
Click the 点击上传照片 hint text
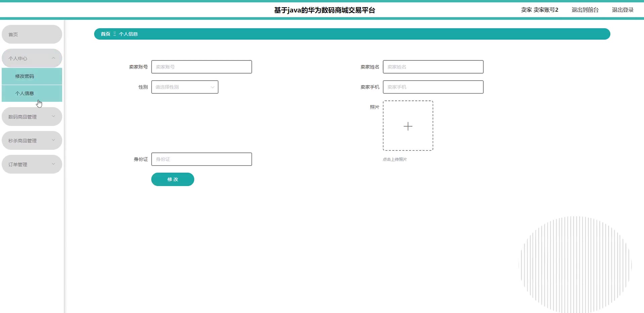[395, 160]
